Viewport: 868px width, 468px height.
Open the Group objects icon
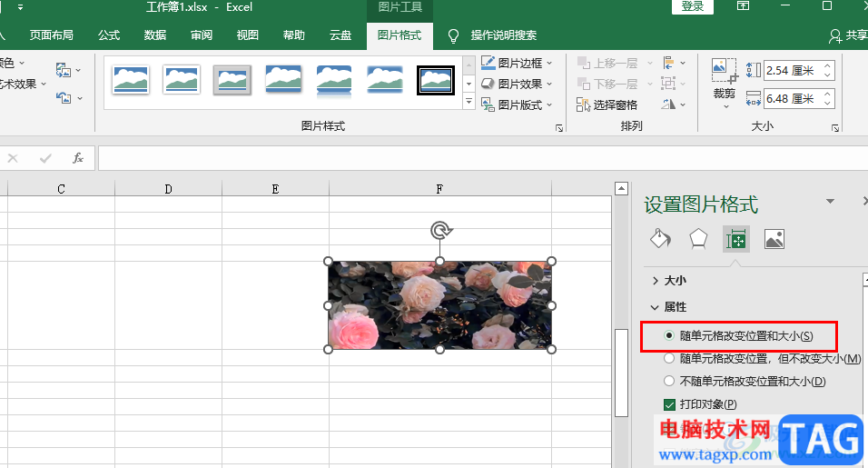click(x=668, y=84)
